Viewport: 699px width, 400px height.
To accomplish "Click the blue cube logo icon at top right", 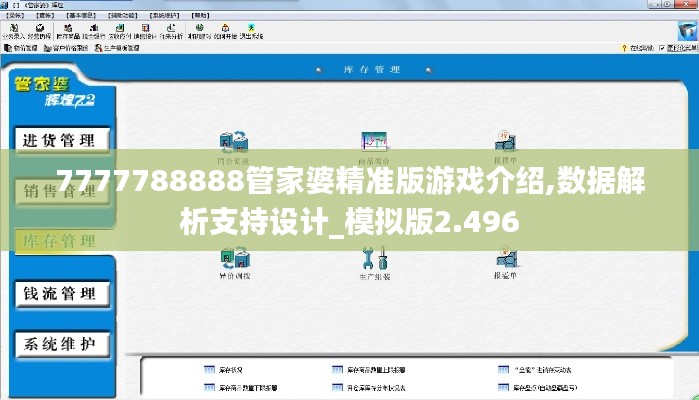I will (x=687, y=31).
